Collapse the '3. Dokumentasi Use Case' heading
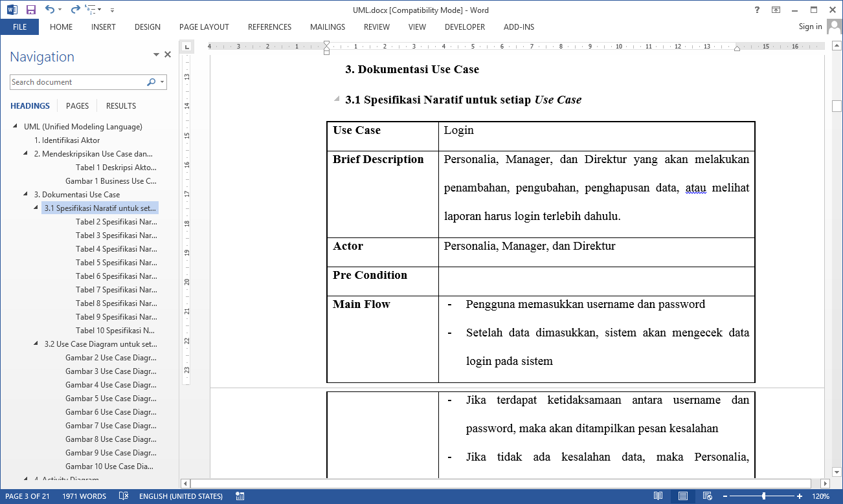 click(26, 195)
